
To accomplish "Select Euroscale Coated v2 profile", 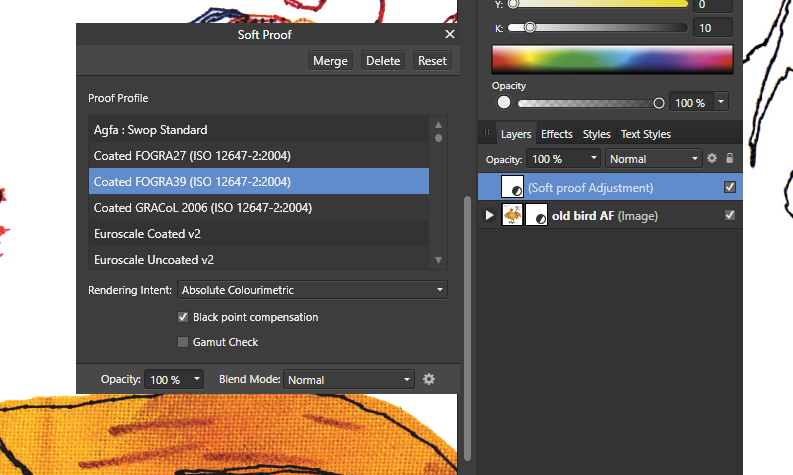I will (258, 234).
